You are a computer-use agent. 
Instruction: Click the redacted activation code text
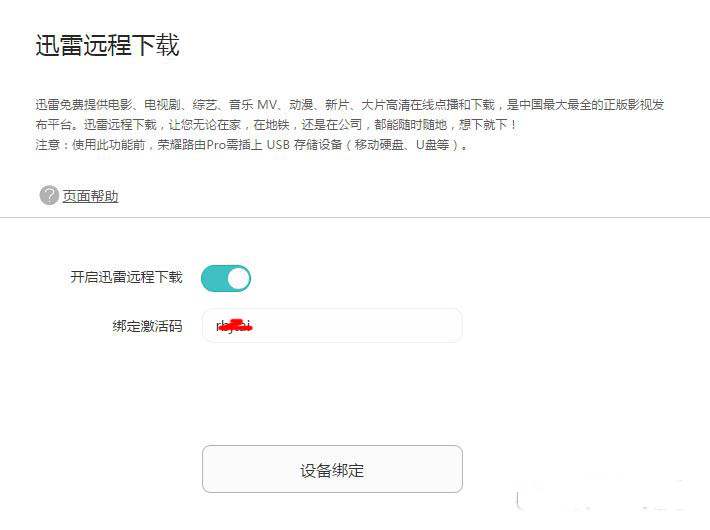click(232, 326)
